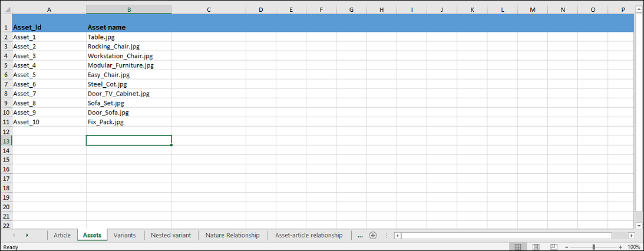Select cell containing Asset_3

pos(49,56)
